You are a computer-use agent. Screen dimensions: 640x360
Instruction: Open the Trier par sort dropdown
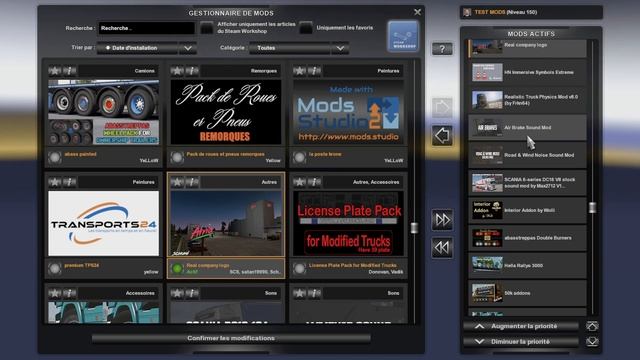coord(147,48)
